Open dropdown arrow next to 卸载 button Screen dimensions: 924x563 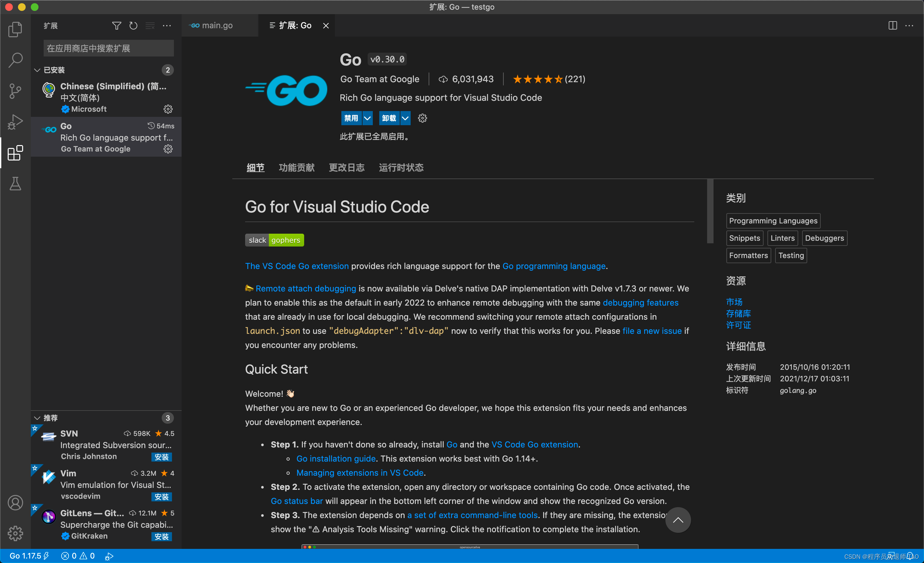[x=406, y=118]
